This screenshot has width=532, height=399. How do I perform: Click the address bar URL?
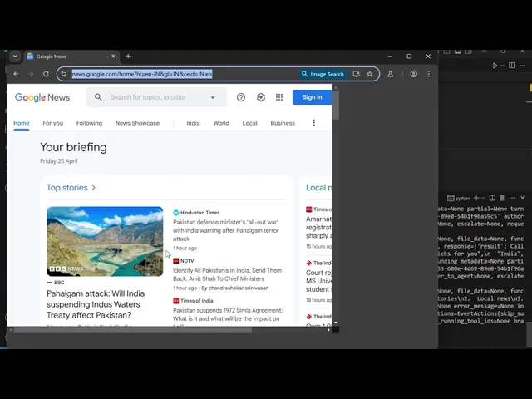[142, 74]
